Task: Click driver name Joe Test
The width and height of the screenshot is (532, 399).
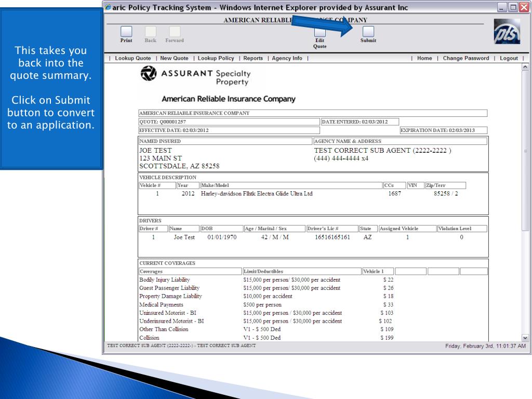Action: [184, 237]
